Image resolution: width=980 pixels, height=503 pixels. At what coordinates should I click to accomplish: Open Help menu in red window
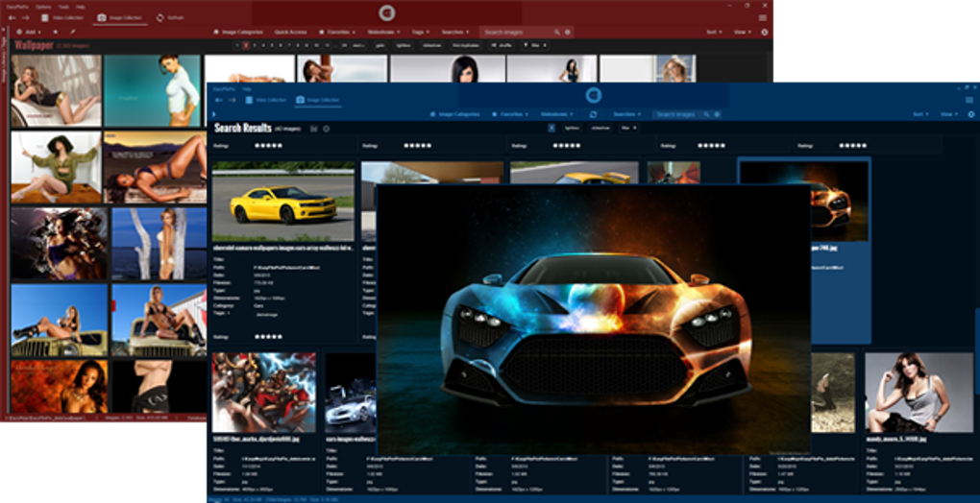pos(80,7)
